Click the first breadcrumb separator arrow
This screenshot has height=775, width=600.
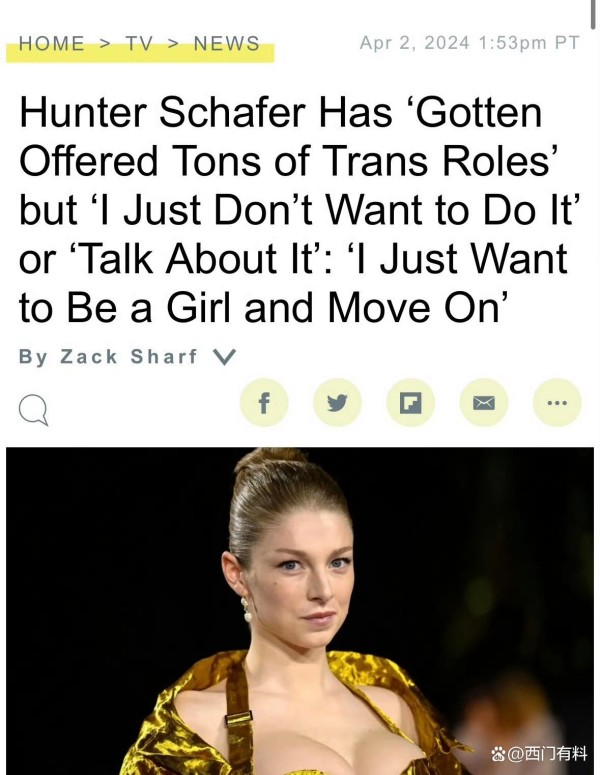point(105,43)
